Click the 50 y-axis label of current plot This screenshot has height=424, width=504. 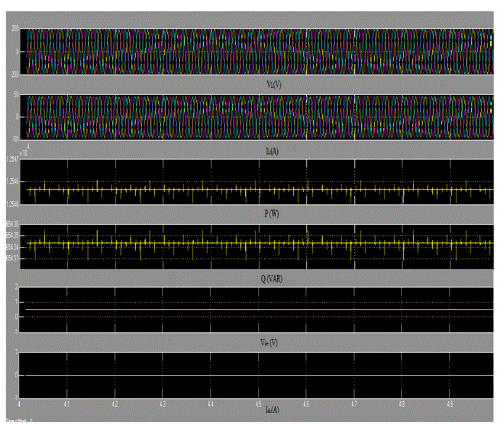click(x=16, y=96)
